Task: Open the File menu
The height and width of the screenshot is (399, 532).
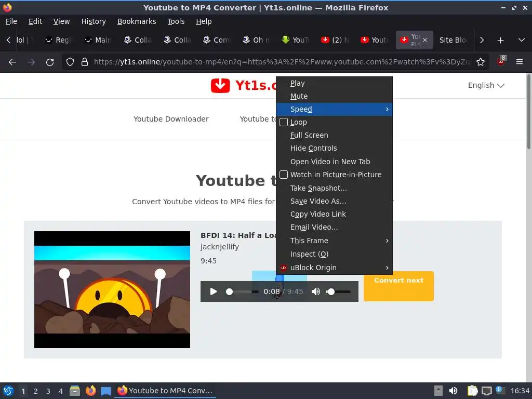Action: point(11,21)
